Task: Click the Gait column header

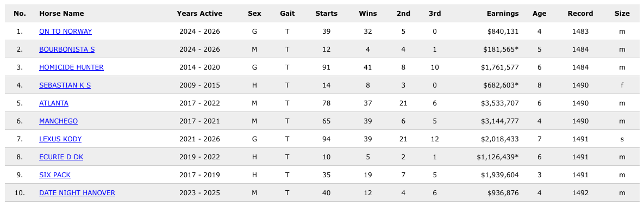Action: point(287,14)
